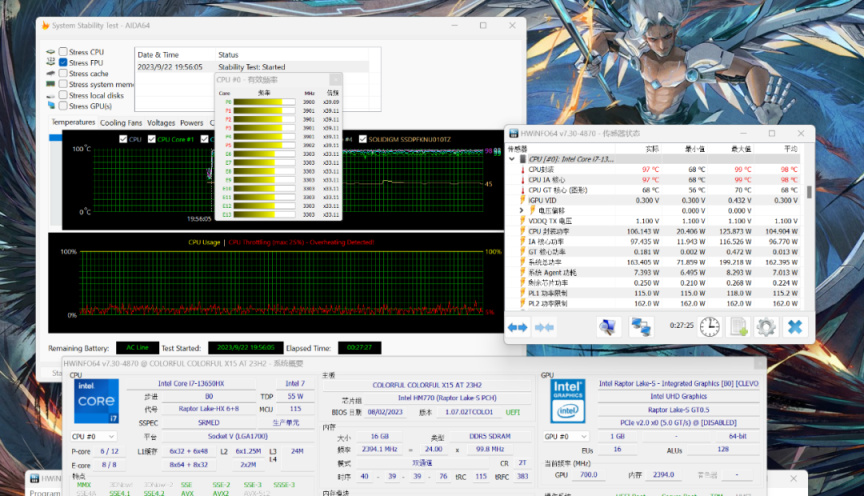Click the HWiNFO icon of the bottom window
Screen dimensions: 864x496
(x=34, y=478)
